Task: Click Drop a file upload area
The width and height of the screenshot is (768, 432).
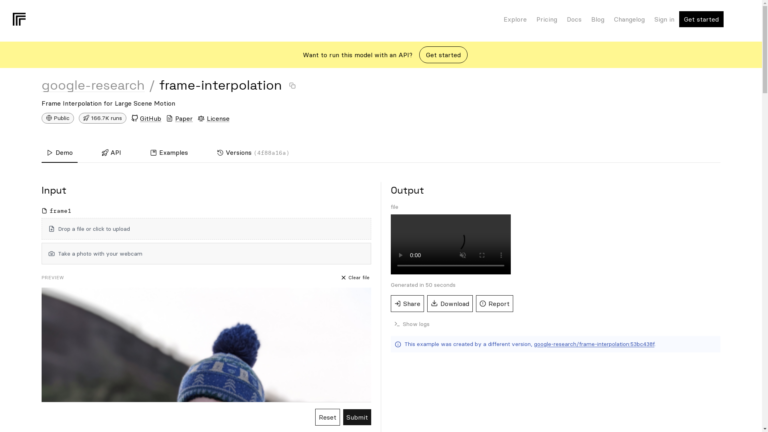Action: 206,229
